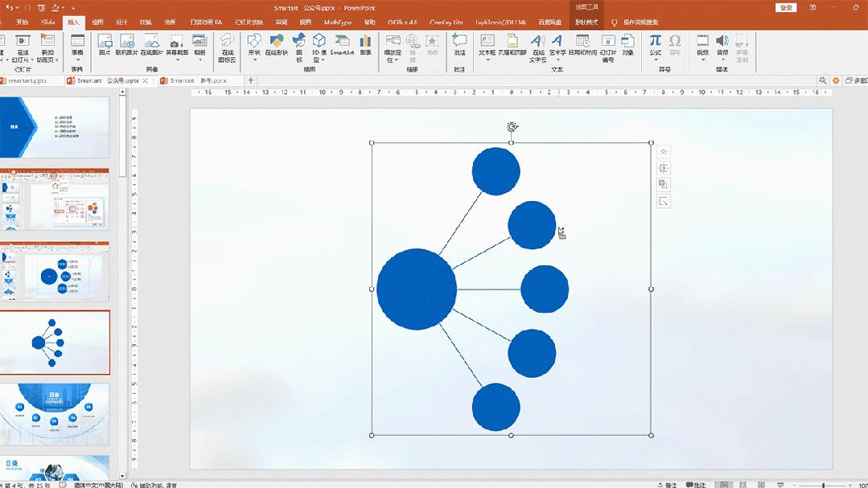
Task: Click the orange gear icon near tab bar
Action: point(836,80)
